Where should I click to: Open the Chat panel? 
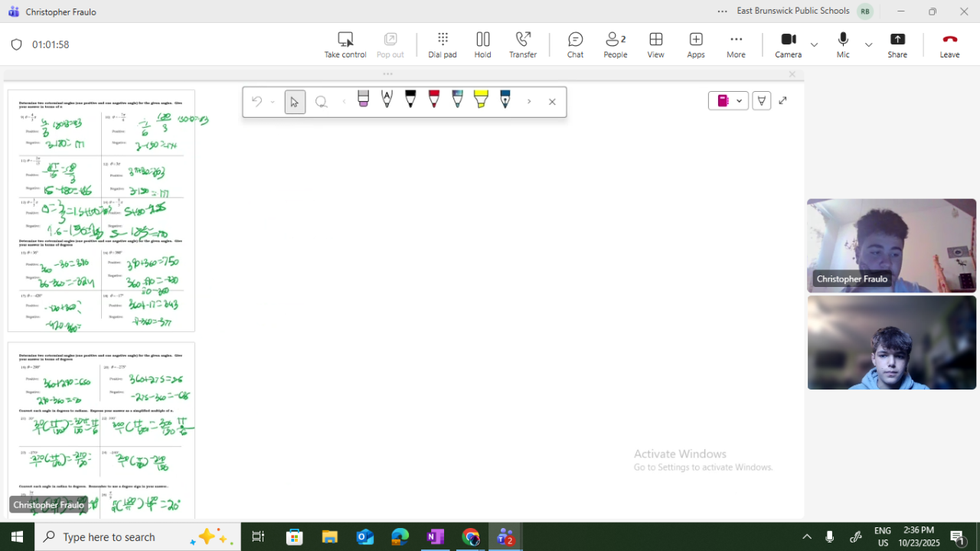click(x=575, y=44)
